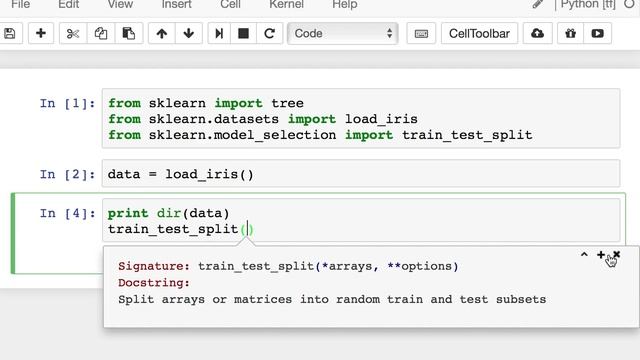Image resolution: width=640 pixels, height=360 pixels.
Task: Click the CellToolbar button
Action: (x=479, y=33)
